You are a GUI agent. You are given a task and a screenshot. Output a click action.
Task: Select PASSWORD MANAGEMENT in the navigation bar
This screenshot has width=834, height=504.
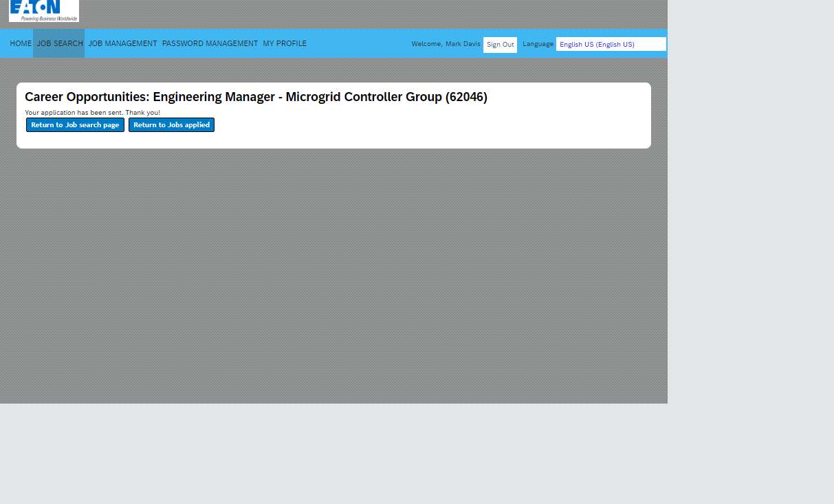click(210, 44)
